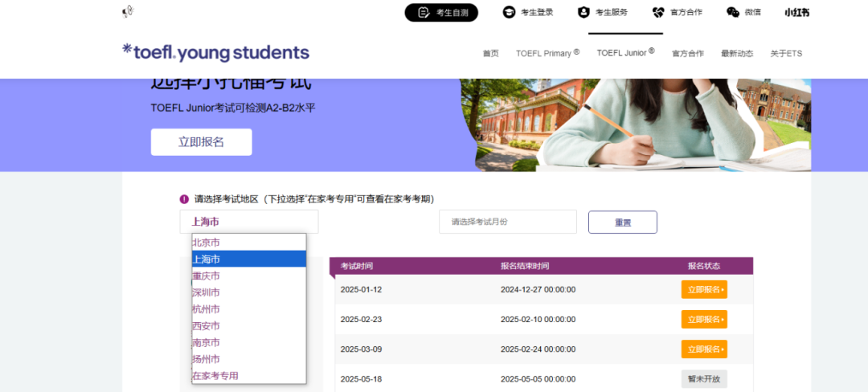Screen dimensions: 868x392
Task: Click the exam date 2025-05-18
Action: point(361,378)
